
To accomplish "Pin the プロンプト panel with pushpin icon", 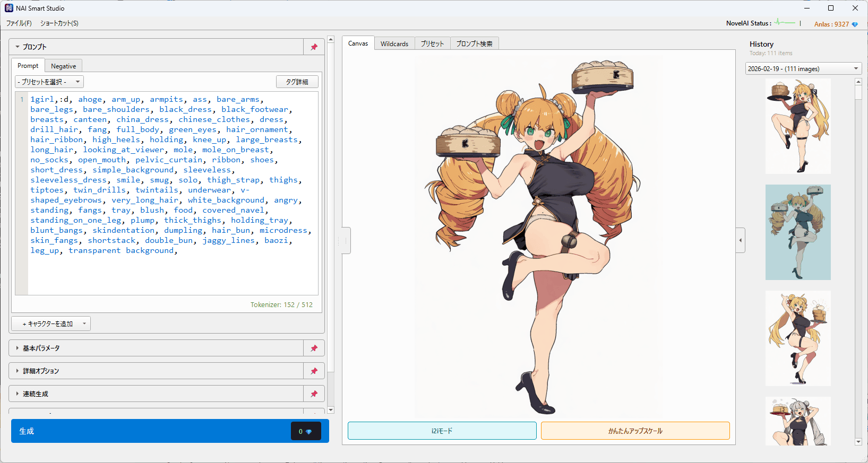I will 314,47.
